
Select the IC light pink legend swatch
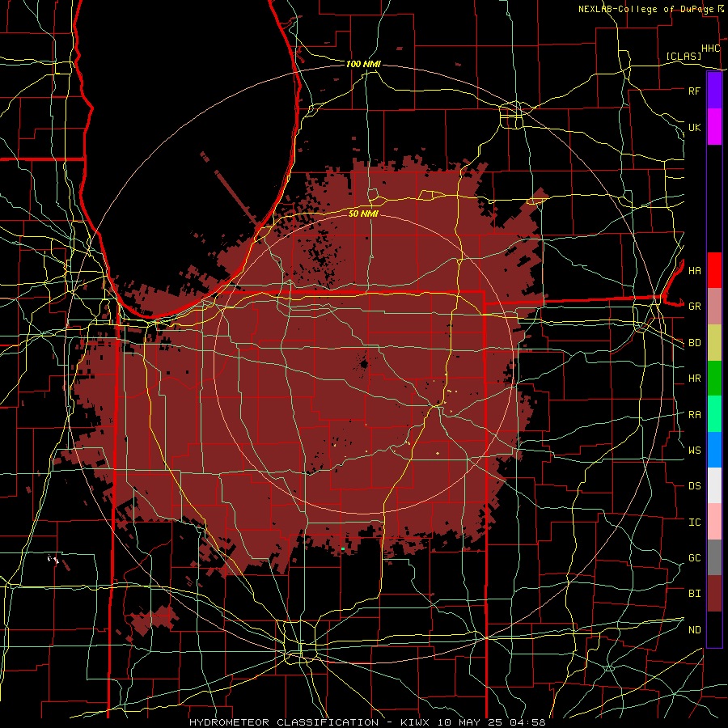[x=714, y=522]
